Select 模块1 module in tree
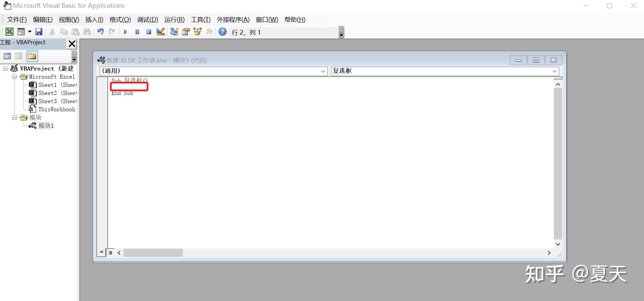Image resolution: width=644 pixels, height=301 pixels. (46, 126)
